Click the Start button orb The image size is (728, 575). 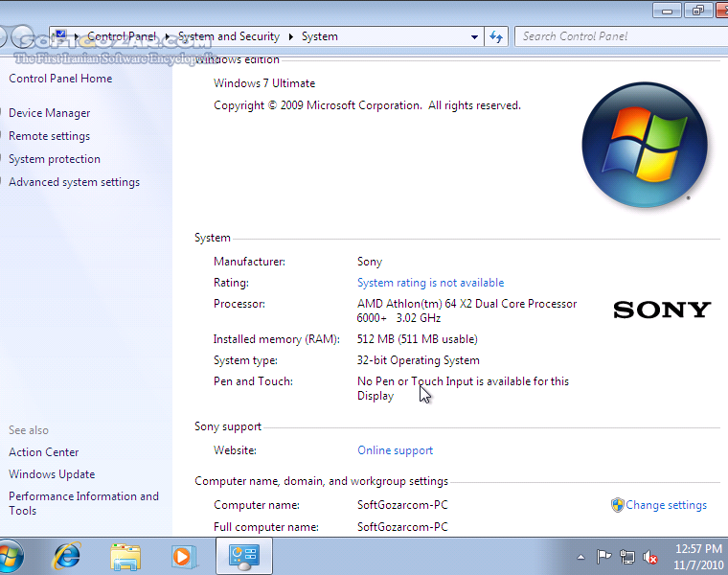click(x=10, y=556)
